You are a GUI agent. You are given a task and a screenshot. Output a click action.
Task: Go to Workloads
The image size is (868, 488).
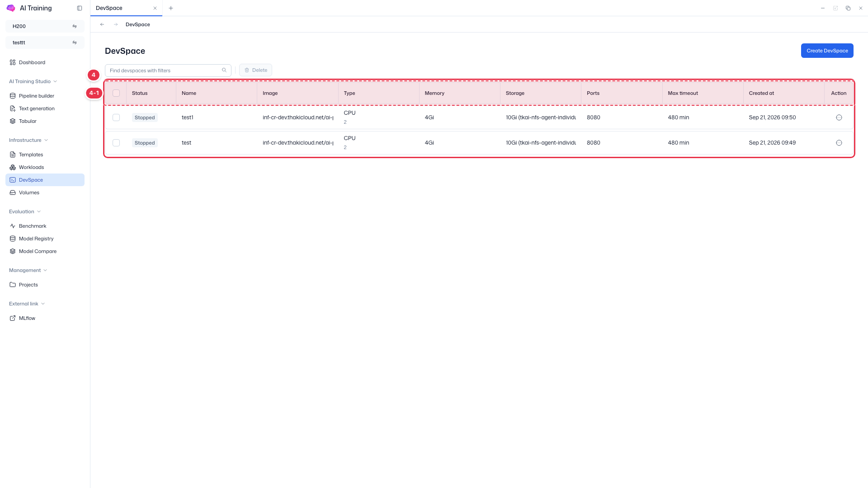tap(45, 167)
